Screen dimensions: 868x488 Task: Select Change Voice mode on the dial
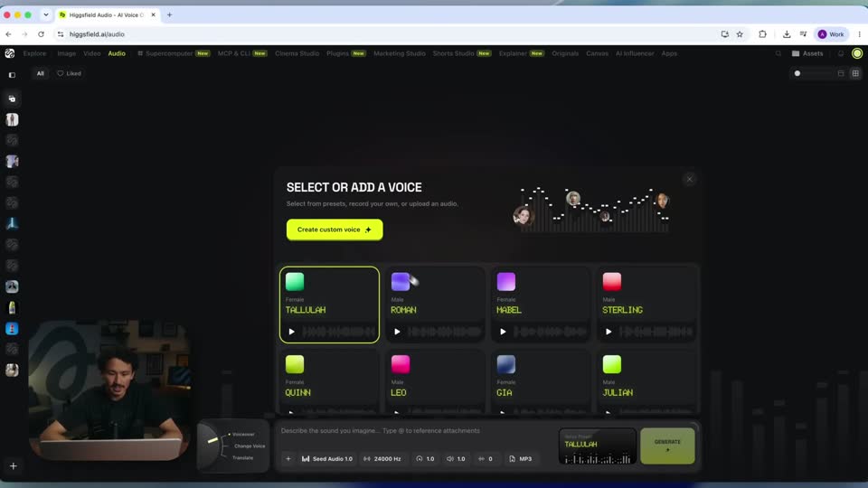[250, 446]
